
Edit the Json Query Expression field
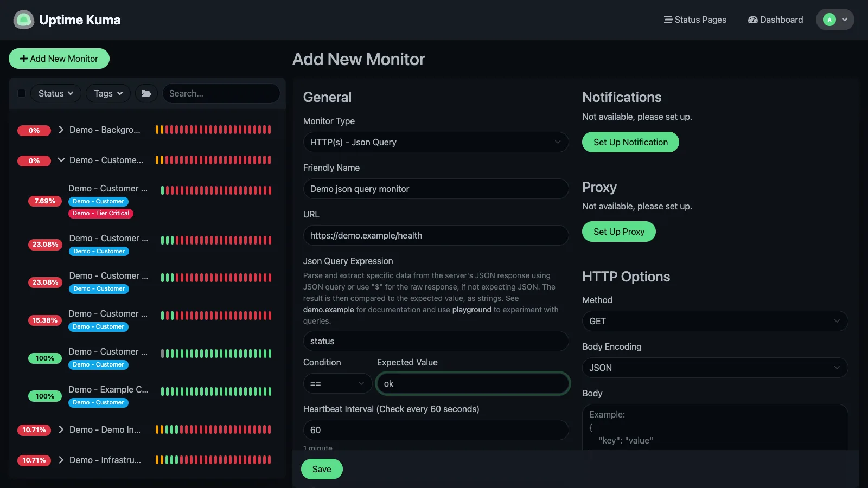436,341
